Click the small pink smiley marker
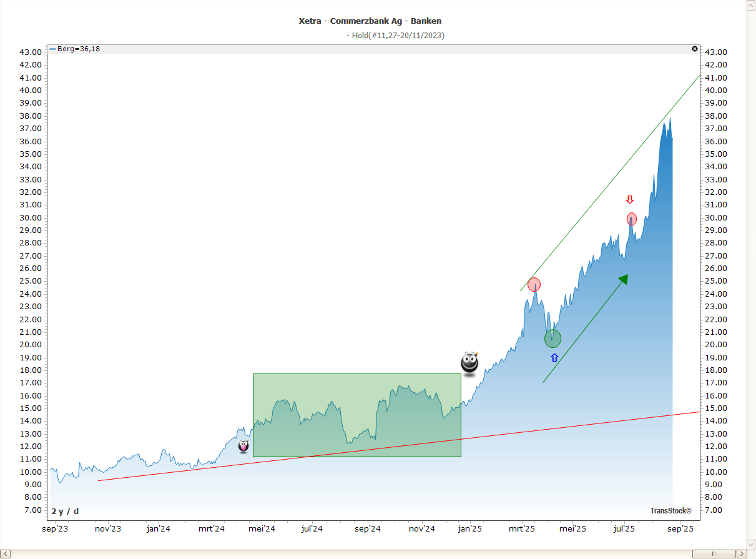 coord(243,446)
